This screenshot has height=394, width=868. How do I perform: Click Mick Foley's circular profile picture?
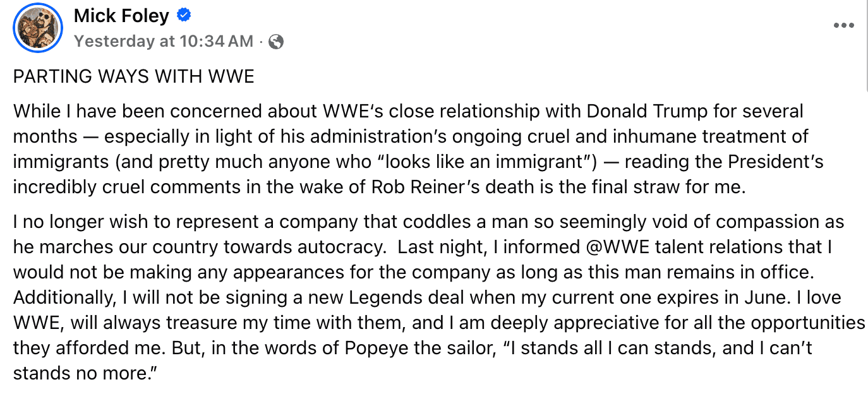pyautogui.click(x=37, y=28)
